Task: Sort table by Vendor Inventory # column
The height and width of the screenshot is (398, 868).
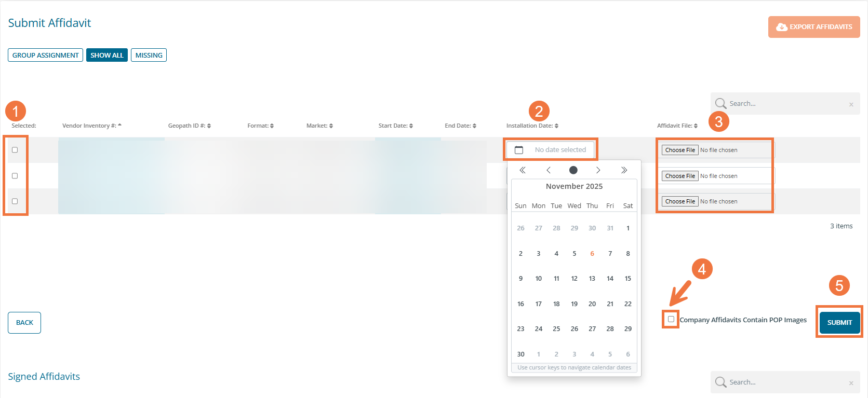Action: point(91,126)
